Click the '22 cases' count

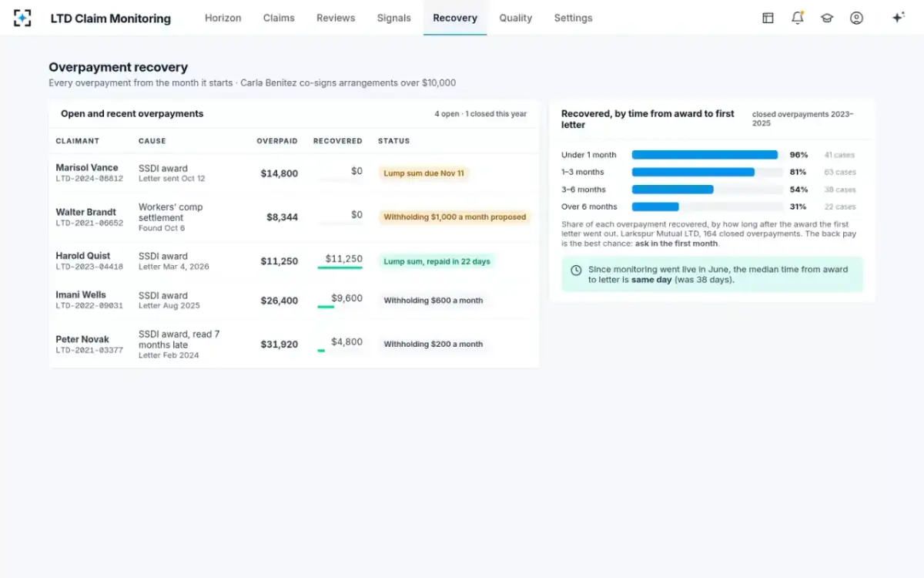click(840, 207)
